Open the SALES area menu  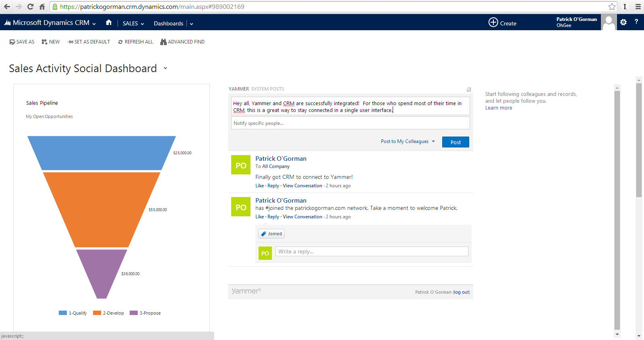(x=133, y=23)
